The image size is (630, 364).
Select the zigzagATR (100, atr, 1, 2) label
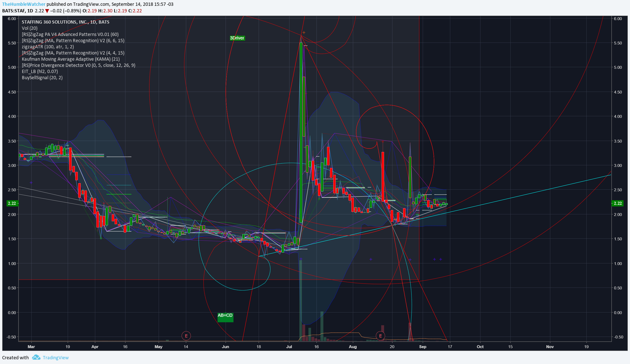(48, 47)
